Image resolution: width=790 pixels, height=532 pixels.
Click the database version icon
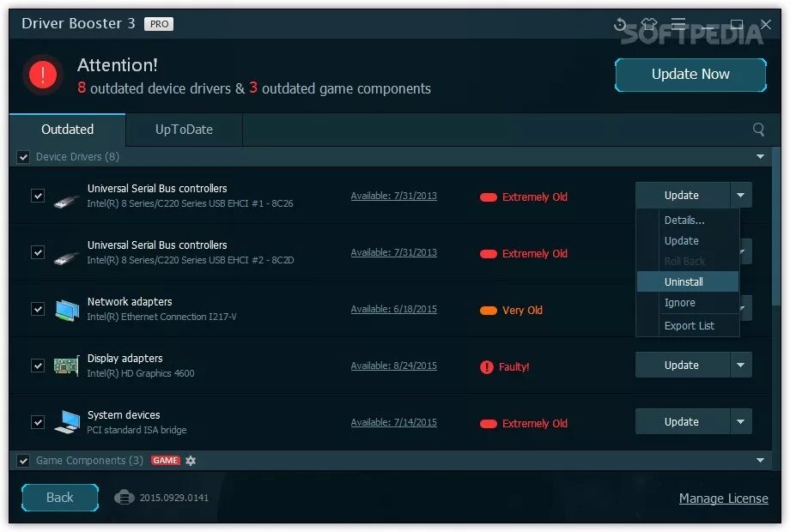tap(124, 498)
